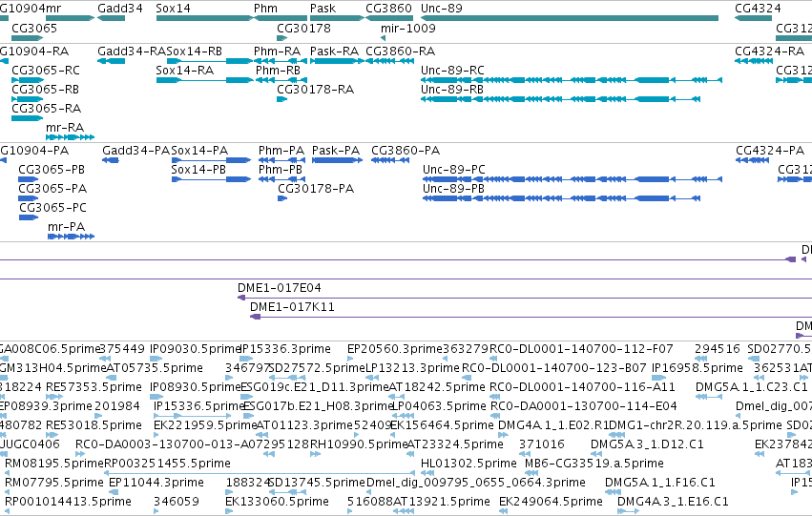
Task: Click the CG3860 gene label
Action: [x=389, y=9]
